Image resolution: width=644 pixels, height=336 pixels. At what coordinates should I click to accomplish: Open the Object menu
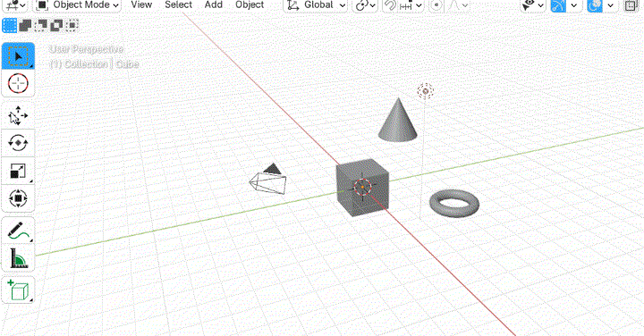[250, 5]
